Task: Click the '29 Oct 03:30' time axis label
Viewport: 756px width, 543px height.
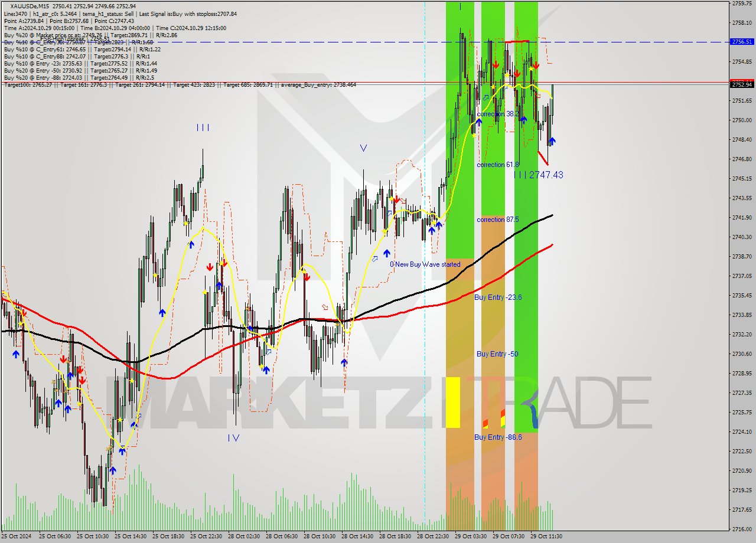Action: click(x=471, y=537)
